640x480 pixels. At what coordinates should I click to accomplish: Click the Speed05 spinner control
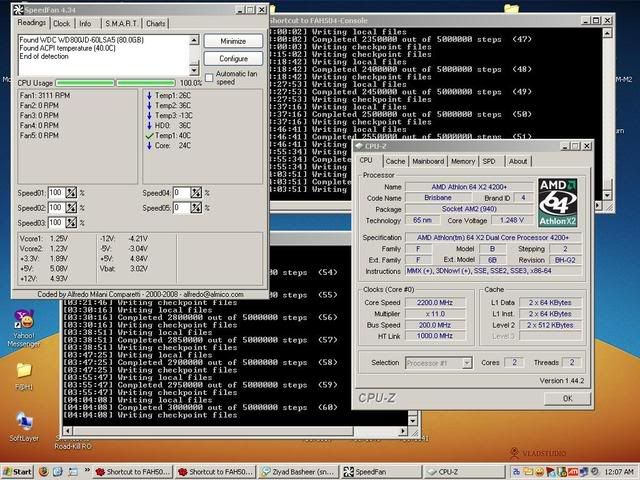[x=196, y=208]
